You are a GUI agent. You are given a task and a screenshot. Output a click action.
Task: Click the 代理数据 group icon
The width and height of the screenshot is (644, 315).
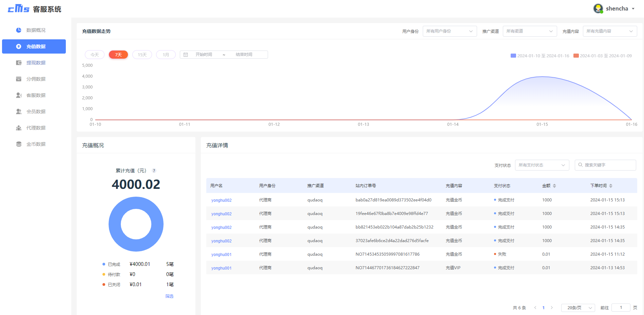[19, 128]
